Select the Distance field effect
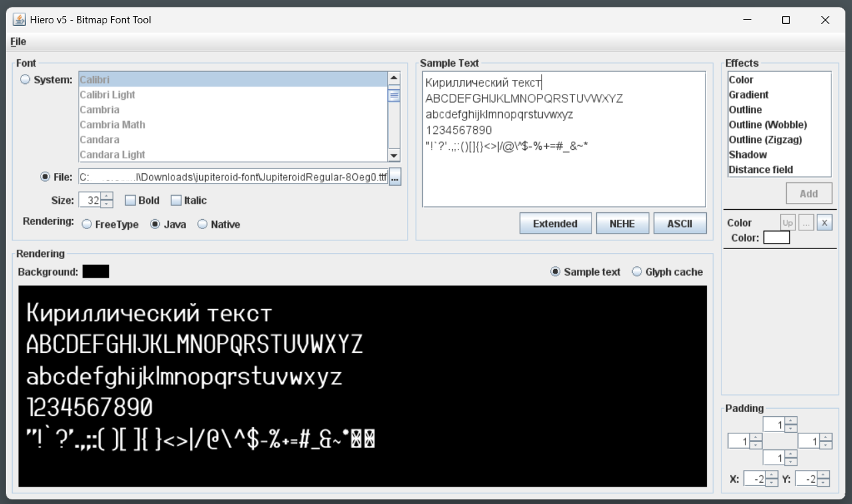This screenshot has width=852, height=504. click(761, 170)
